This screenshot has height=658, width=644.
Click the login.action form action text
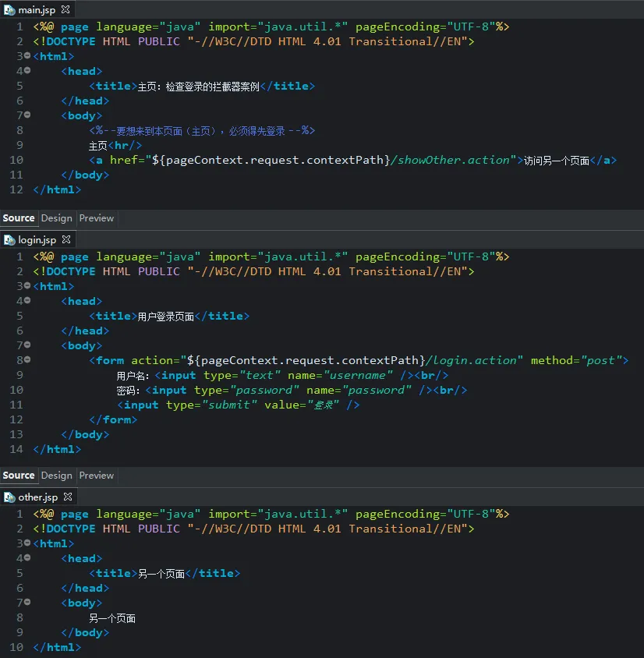click(474, 360)
